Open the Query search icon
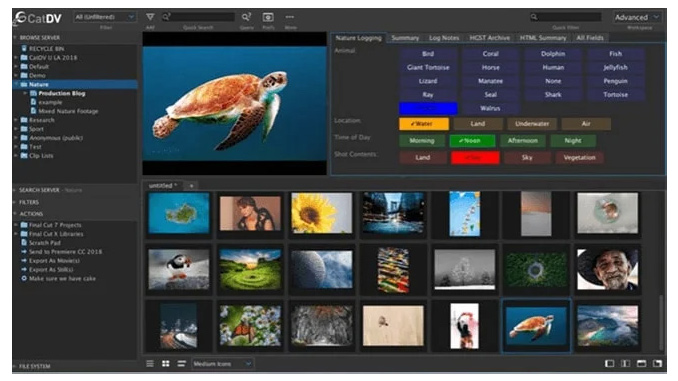678x381 pixels. tap(246, 17)
